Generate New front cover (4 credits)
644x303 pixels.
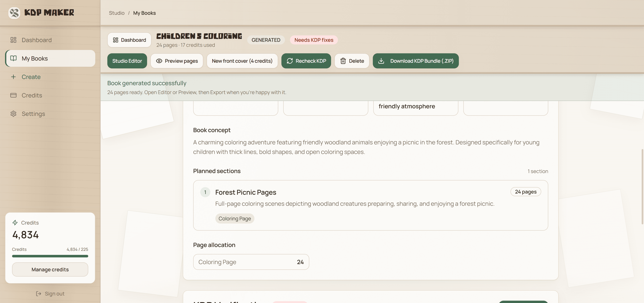pyautogui.click(x=242, y=61)
